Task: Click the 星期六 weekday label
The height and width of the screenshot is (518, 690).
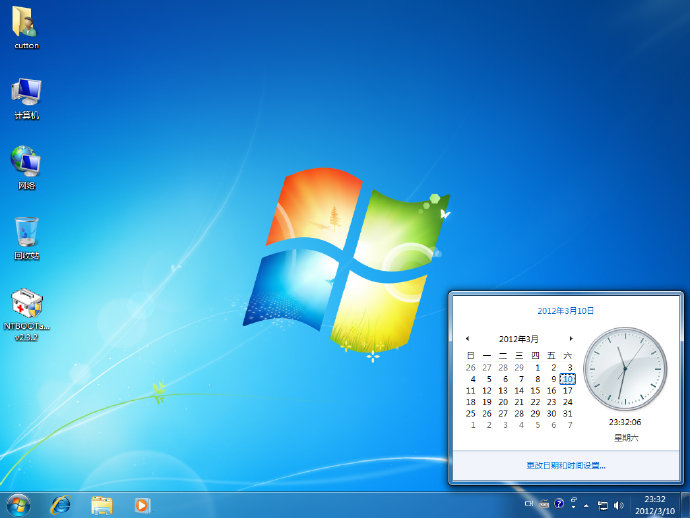Action: pos(626,437)
